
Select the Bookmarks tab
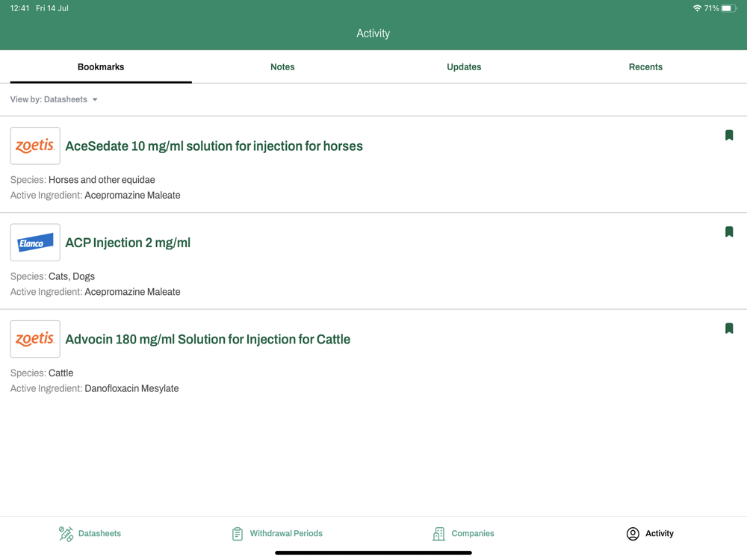pyautogui.click(x=101, y=67)
